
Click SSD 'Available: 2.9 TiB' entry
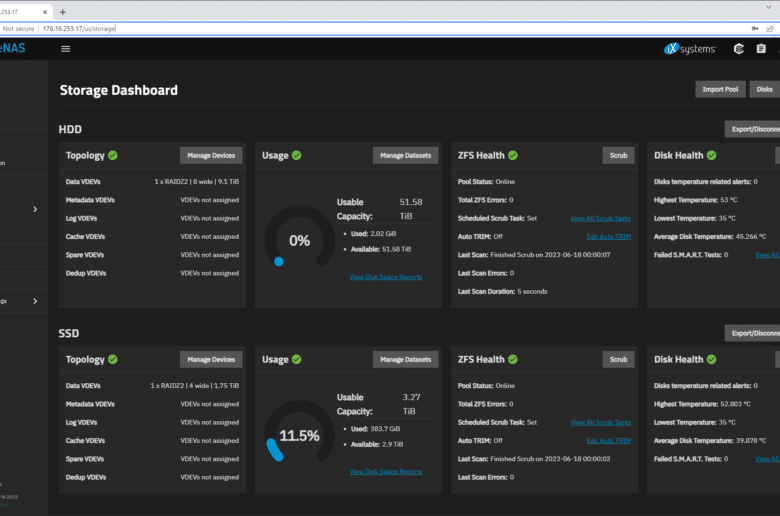pos(377,444)
